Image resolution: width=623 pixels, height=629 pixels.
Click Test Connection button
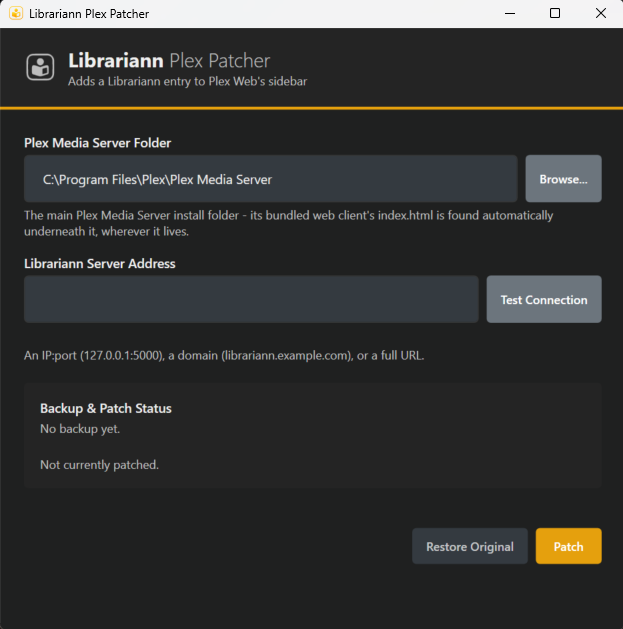click(544, 299)
